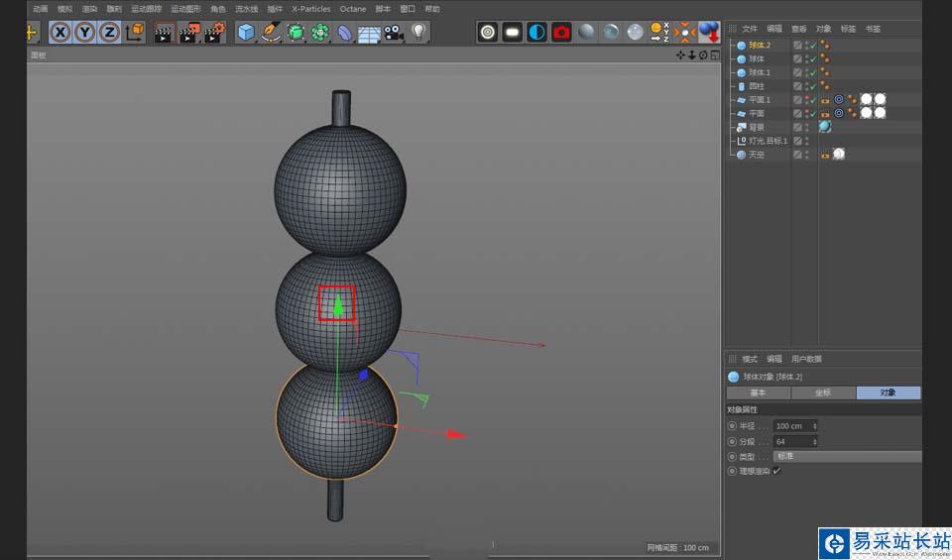
Task: Click the camera object icon in toolbar
Action: coord(394,33)
